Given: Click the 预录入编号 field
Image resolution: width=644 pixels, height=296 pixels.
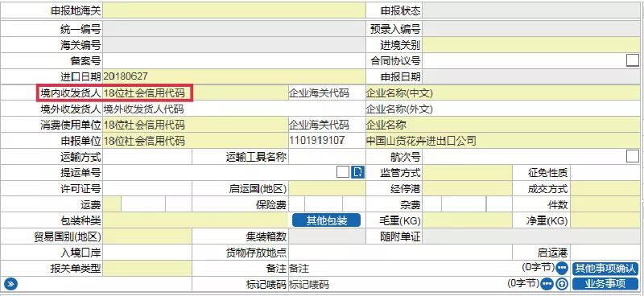Looking at the screenshot, I should click(x=531, y=29).
